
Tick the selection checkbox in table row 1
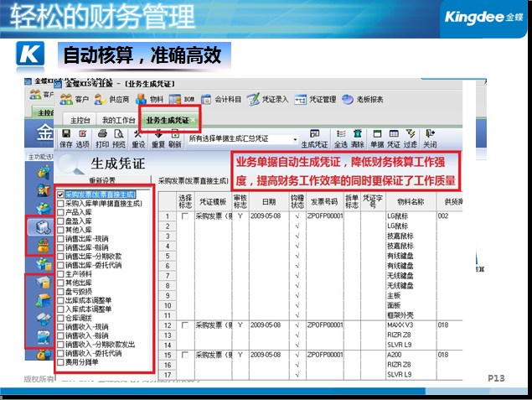[185, 216]
